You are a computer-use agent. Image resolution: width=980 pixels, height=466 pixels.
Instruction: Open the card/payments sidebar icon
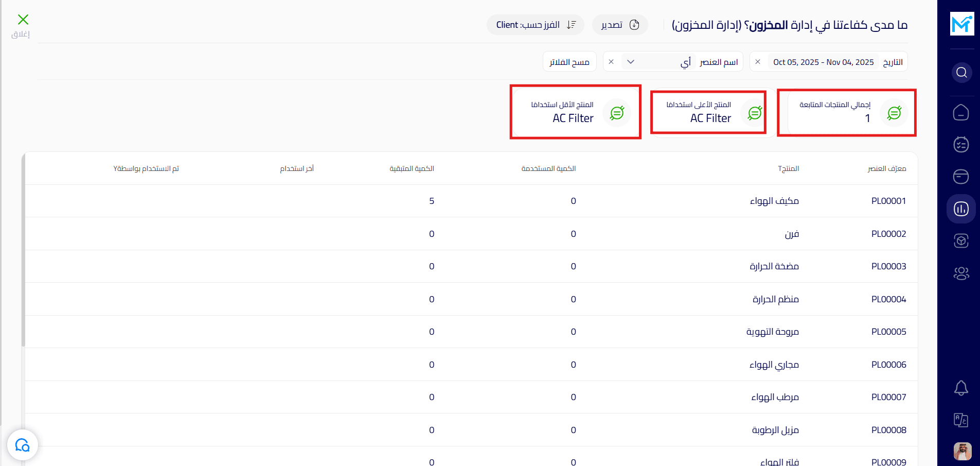(961, 177)
